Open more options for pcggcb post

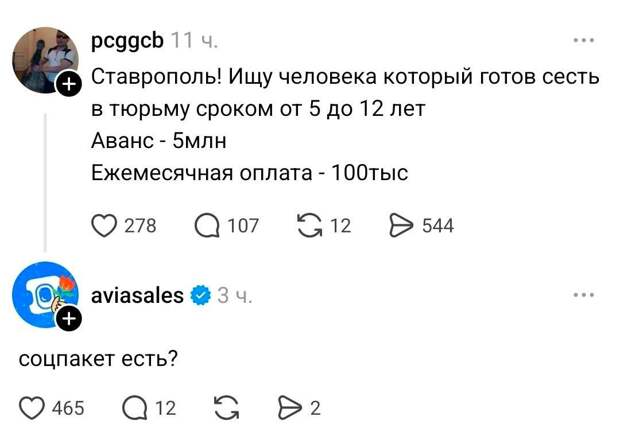[583, 41]
